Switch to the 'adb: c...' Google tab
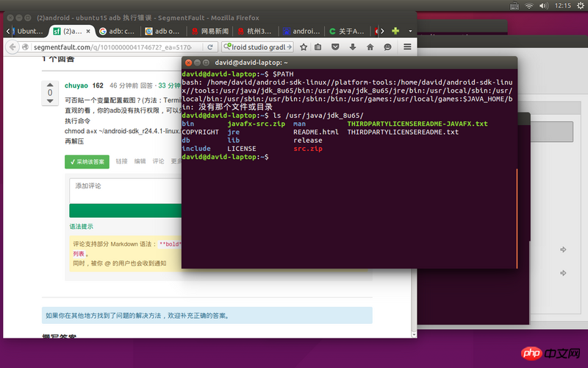Image resolution: width=588 pixels, height=368 pixels. [x=118, y=31]
